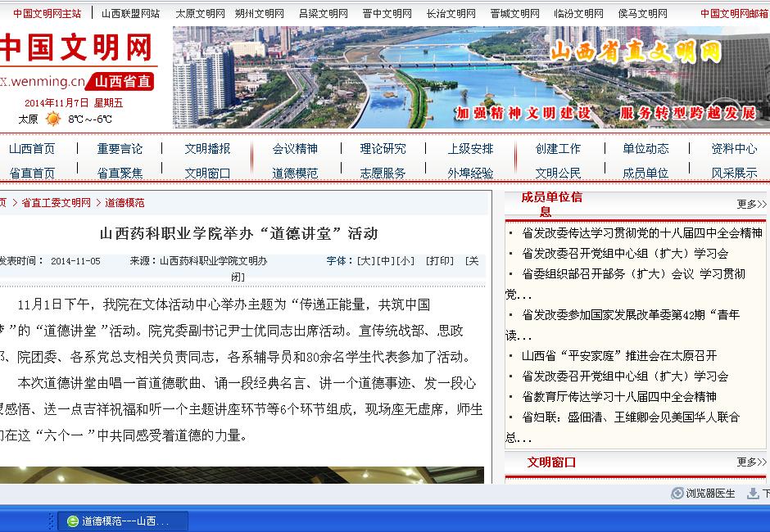770x532 pixels.
Task: Open the 道德模范 navigation menu item
Action: 295,173
